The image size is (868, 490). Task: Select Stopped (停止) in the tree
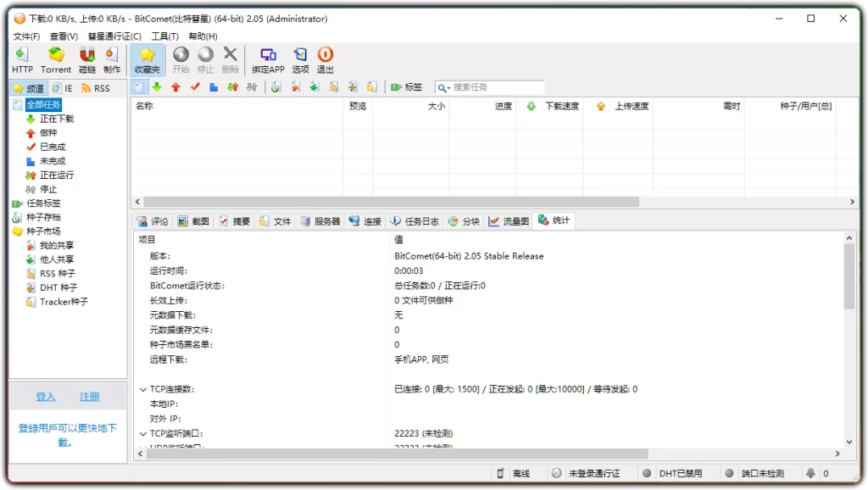click(x=48, y=189)
